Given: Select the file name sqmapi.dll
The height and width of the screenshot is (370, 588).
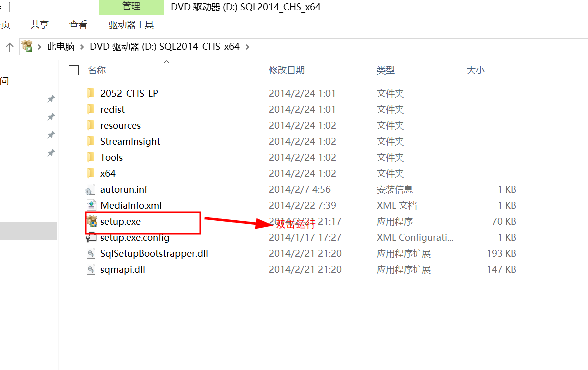Looking at the screenshot, I should [x=122, y=270].
